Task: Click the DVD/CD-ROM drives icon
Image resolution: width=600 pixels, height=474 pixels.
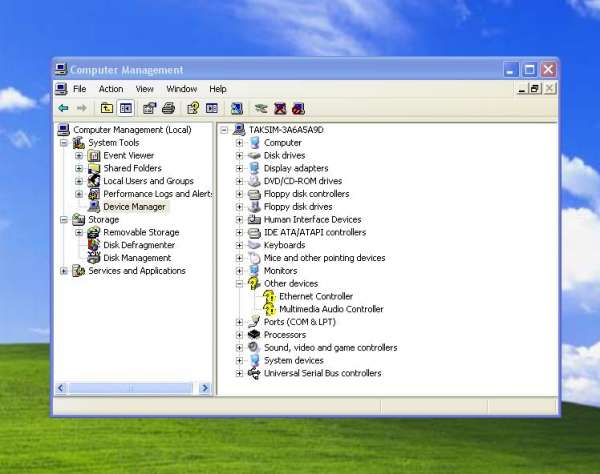Action: (x=254, y=181)
